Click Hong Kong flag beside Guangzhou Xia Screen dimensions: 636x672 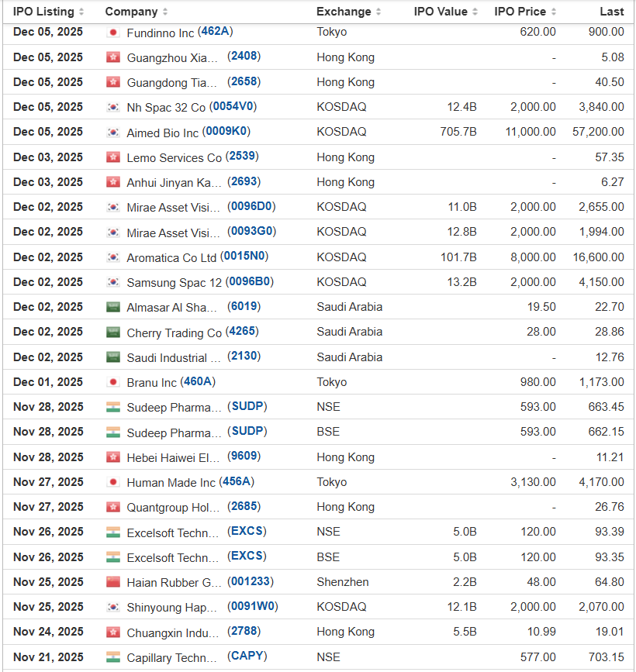tap(113, 57)
